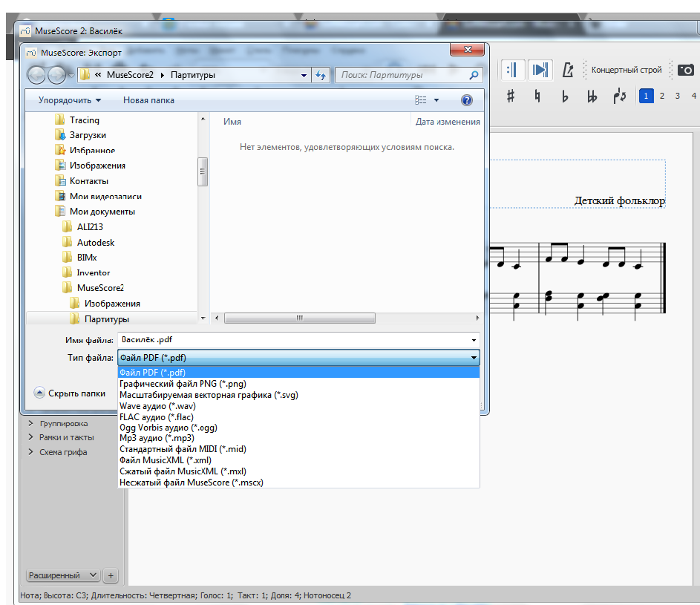Click the Партитуры breadcrumb segment

pos(193,75)
